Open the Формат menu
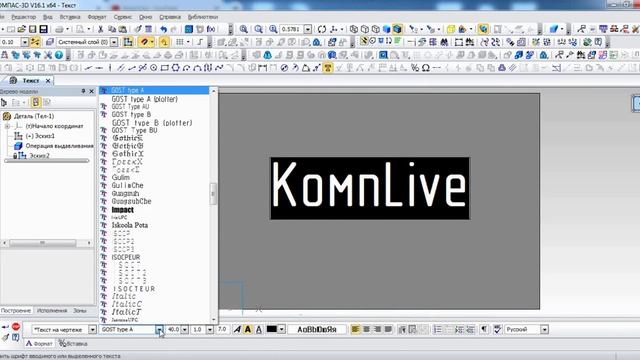The image size is (640, 360). pyautogui.click(x=97, y=17)
